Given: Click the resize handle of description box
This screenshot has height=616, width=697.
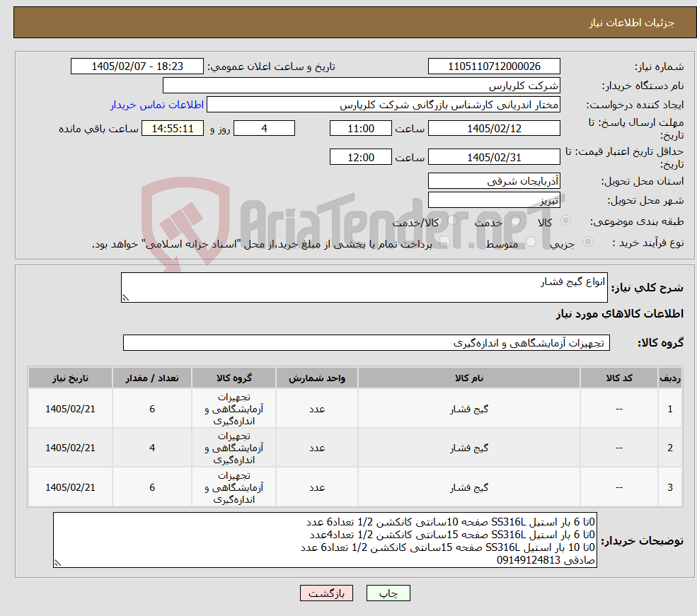Looking at the screenshot, I should tap(125, 298).
